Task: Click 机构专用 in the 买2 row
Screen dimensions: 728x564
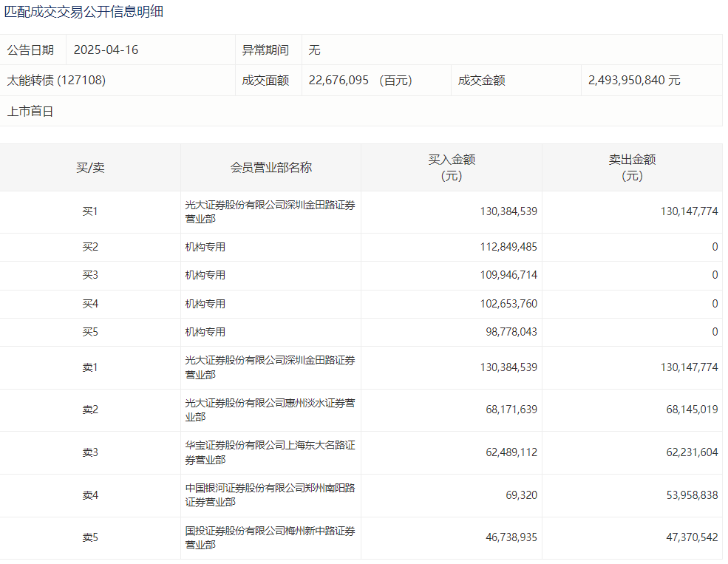Action: click(x=205, y=247)
